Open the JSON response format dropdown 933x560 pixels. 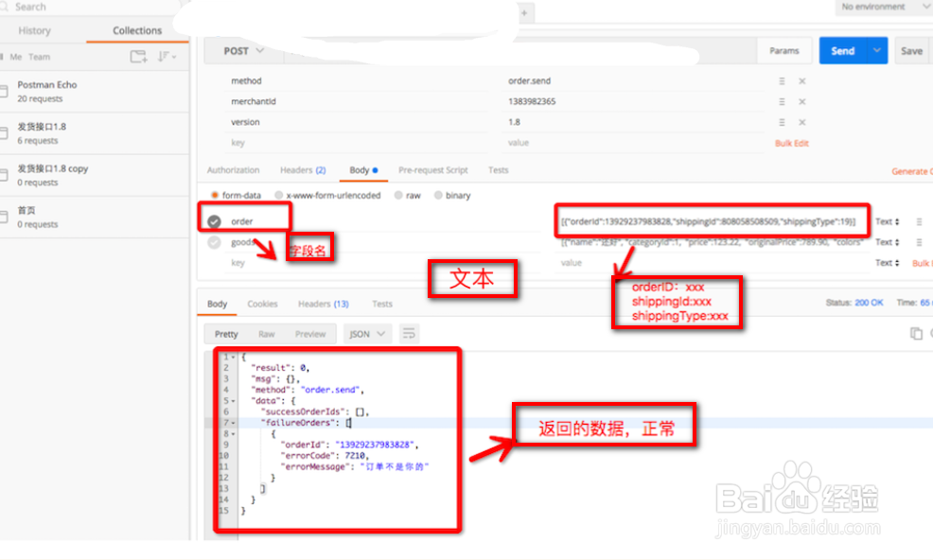pyautogui.click(x=367, y=334)
